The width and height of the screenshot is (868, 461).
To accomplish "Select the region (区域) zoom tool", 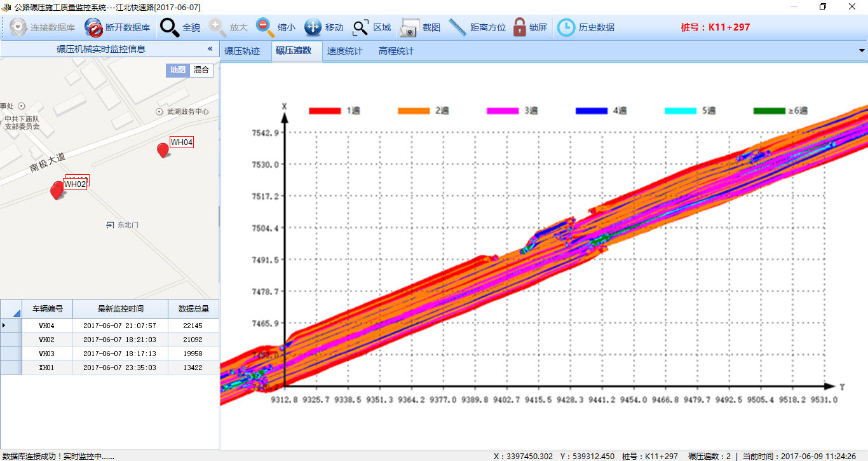I will (x=361, y=28).
